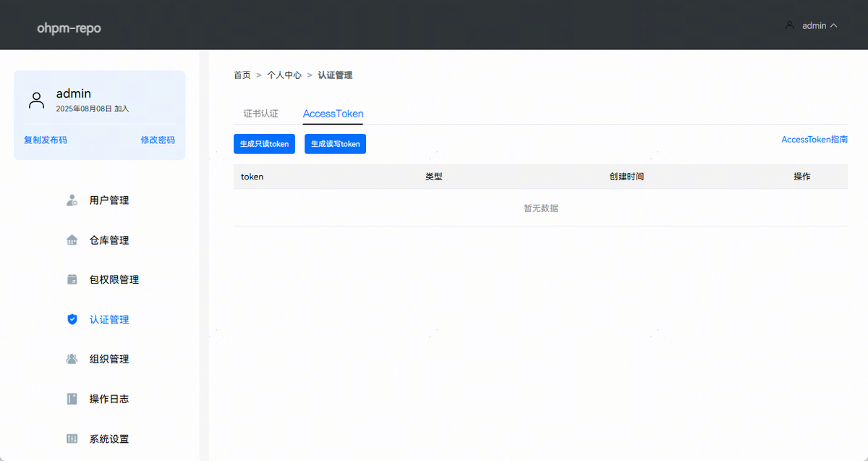
Task: Click the organization management group icon
Action: [x=72, y=359]
